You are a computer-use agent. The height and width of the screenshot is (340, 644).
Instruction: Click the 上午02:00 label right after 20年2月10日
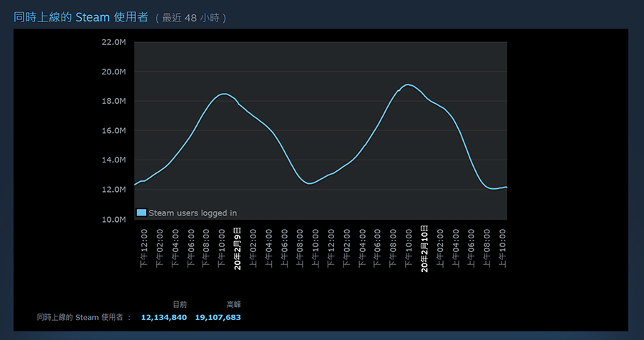(440, 248)
